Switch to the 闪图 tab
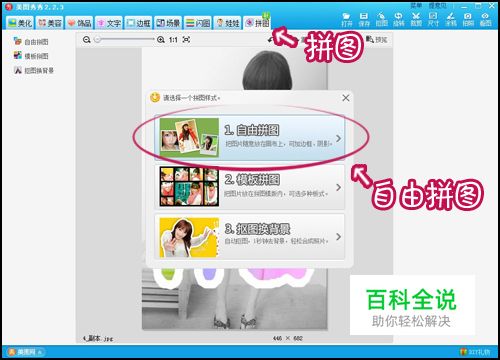500x360 pixels. (x=198, y=23)
